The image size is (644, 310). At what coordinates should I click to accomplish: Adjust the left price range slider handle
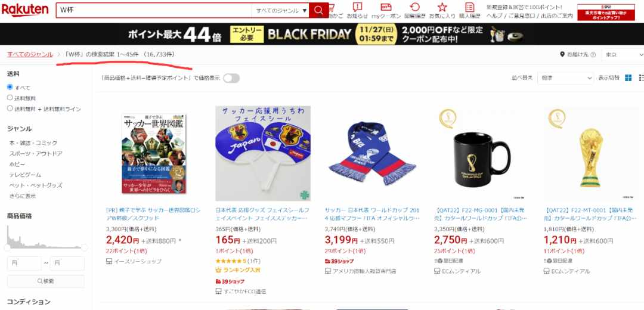7,247
